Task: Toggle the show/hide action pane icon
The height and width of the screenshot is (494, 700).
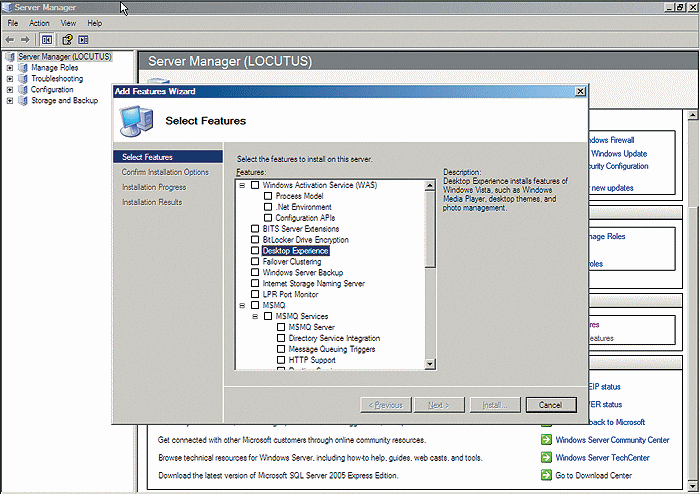Action: point(83,40)
